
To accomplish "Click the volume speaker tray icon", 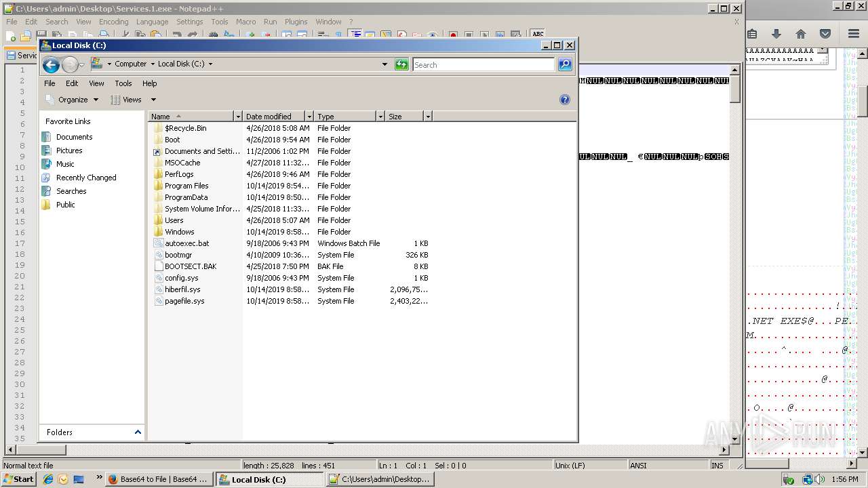I will (x=821, y=479).
